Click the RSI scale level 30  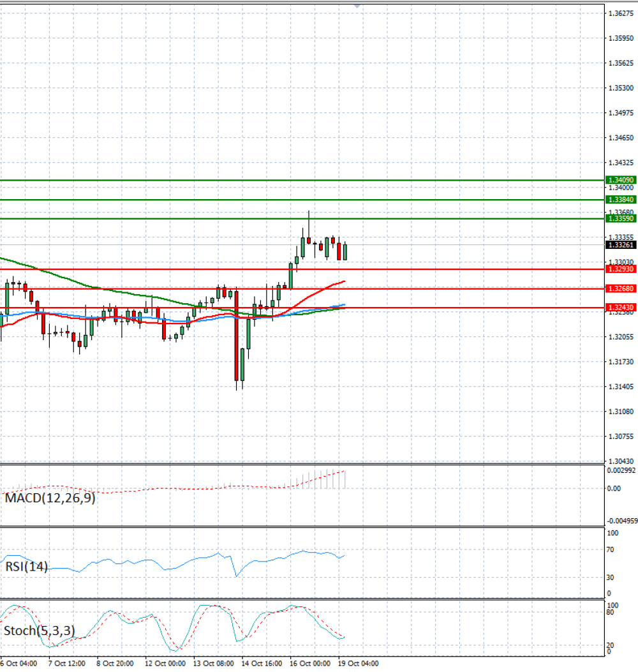[610, 578]
